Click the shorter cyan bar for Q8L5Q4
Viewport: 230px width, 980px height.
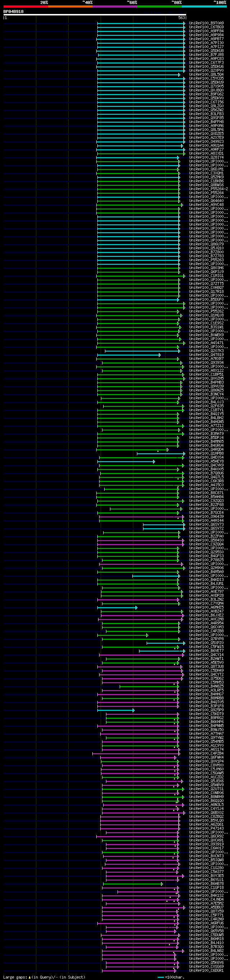[x=139, y=75]
